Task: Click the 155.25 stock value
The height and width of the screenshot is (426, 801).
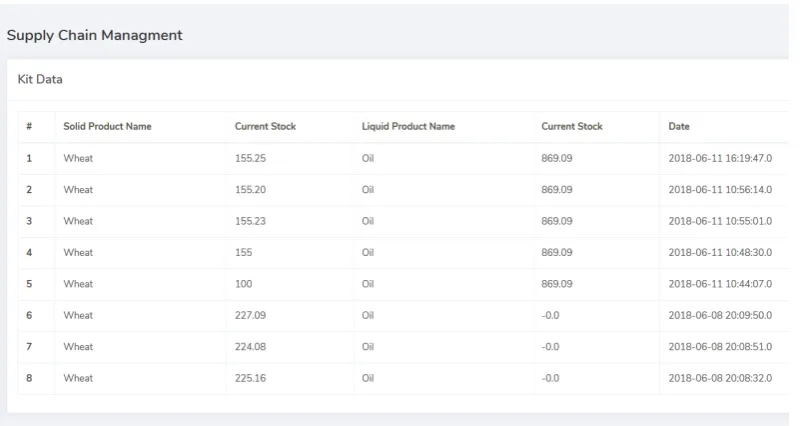Action: coord(250,158)
